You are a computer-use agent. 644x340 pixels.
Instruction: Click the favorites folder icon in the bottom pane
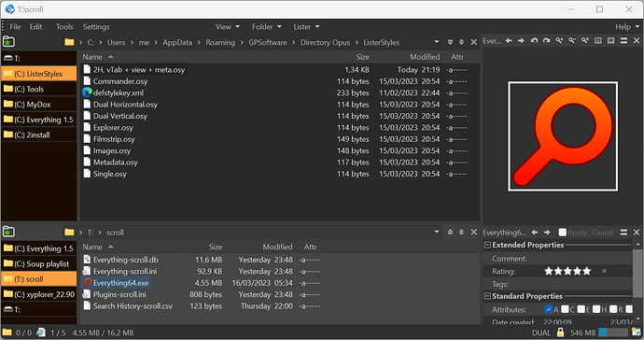(8, 232)
